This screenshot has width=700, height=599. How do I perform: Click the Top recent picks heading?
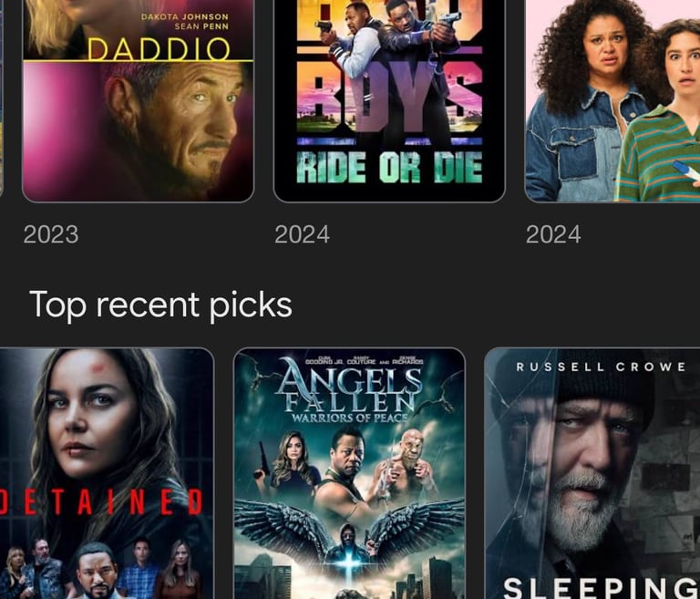coord(160,305)
